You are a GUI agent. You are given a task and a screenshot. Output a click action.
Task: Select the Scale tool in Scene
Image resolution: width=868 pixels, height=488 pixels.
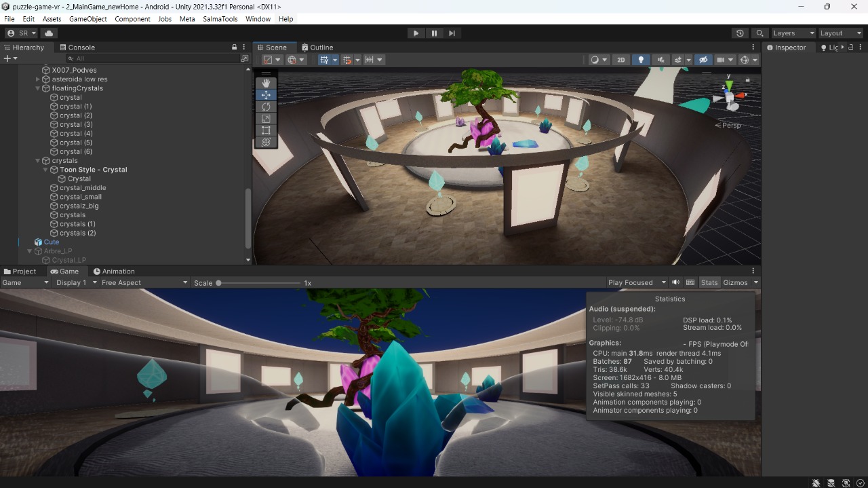click(x=266, y=119)
